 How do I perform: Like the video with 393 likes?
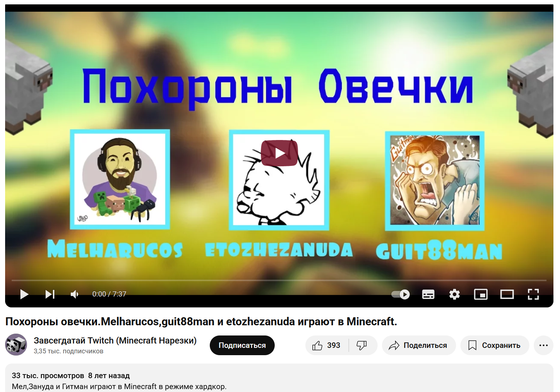tap(327, 345)
